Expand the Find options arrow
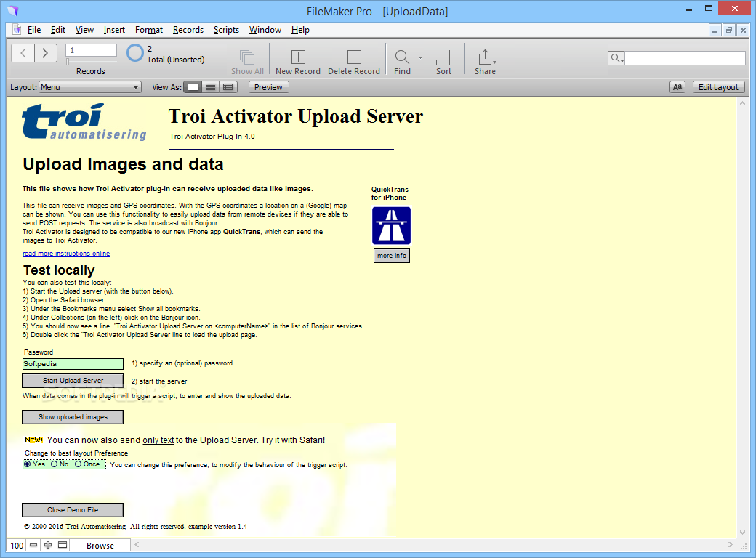756x558 pixels. 420,57
